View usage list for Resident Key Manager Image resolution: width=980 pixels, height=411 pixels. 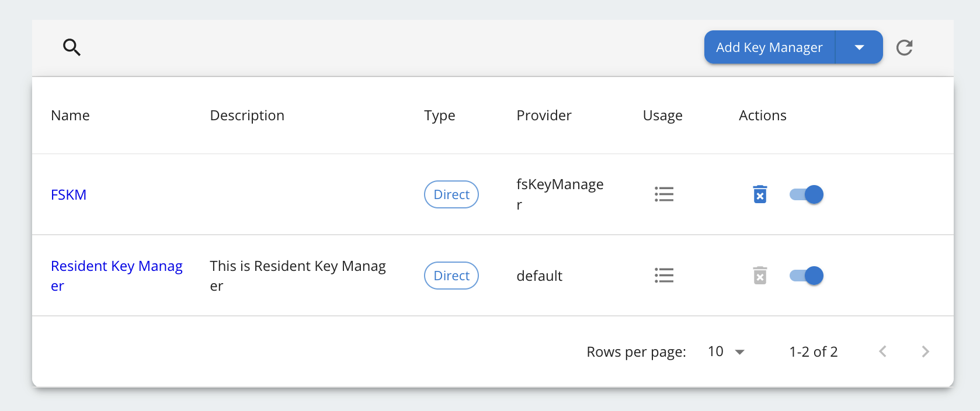(664, 276)
